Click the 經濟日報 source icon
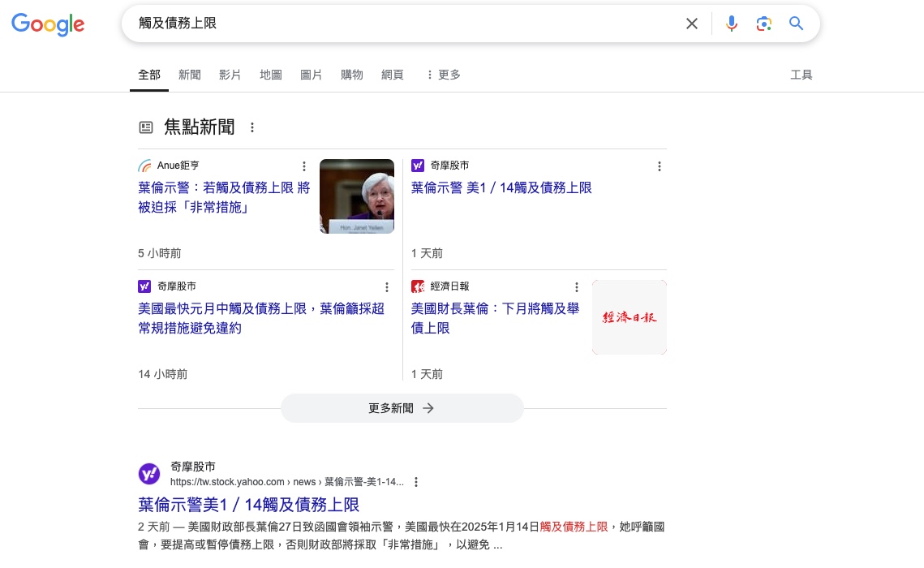Viewport: 924px width, 568px height. pos(418,286)
